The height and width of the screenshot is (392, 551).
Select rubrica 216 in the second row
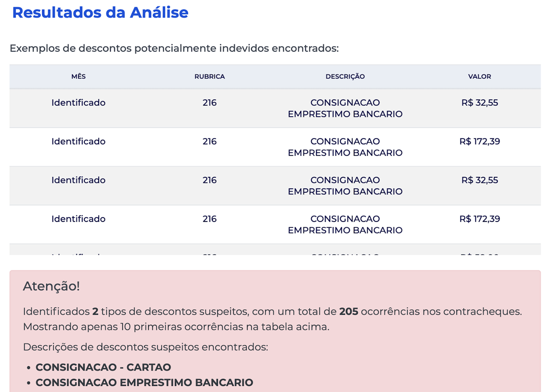click(210, 141)
